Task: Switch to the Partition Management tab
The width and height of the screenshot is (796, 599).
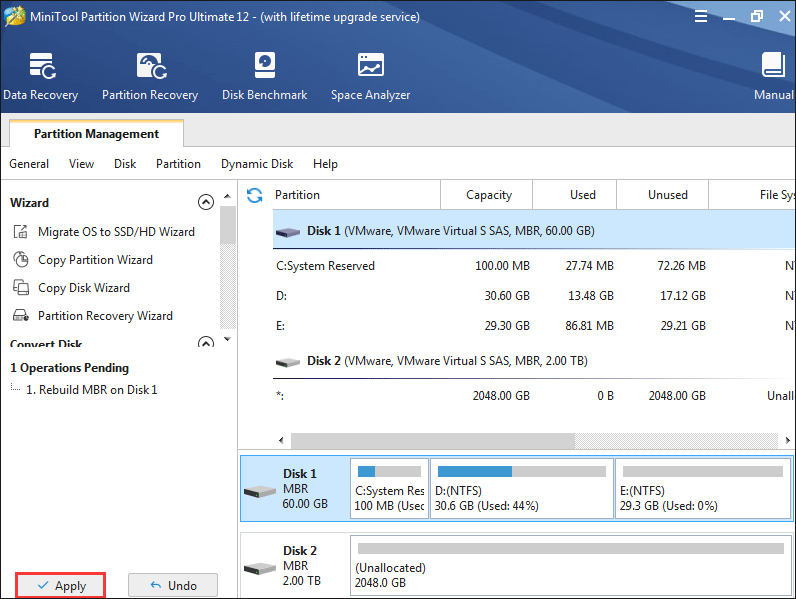Action: click(x=96, y=134)
